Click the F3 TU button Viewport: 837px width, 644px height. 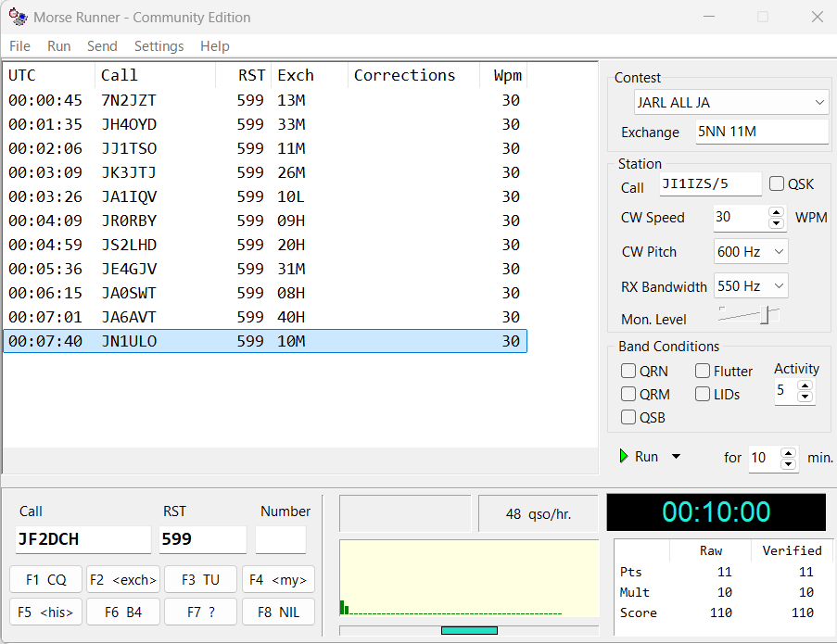tap(201, 579)
